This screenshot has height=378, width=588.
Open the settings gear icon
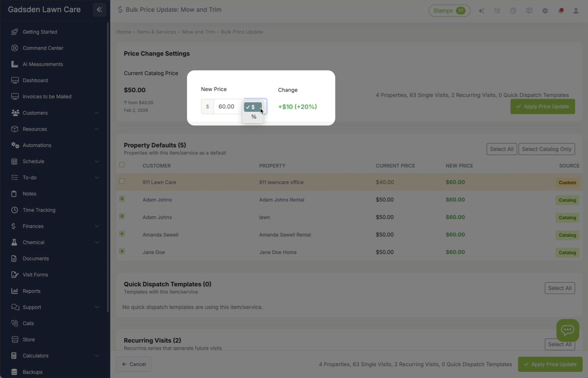(x=545, y=10)
